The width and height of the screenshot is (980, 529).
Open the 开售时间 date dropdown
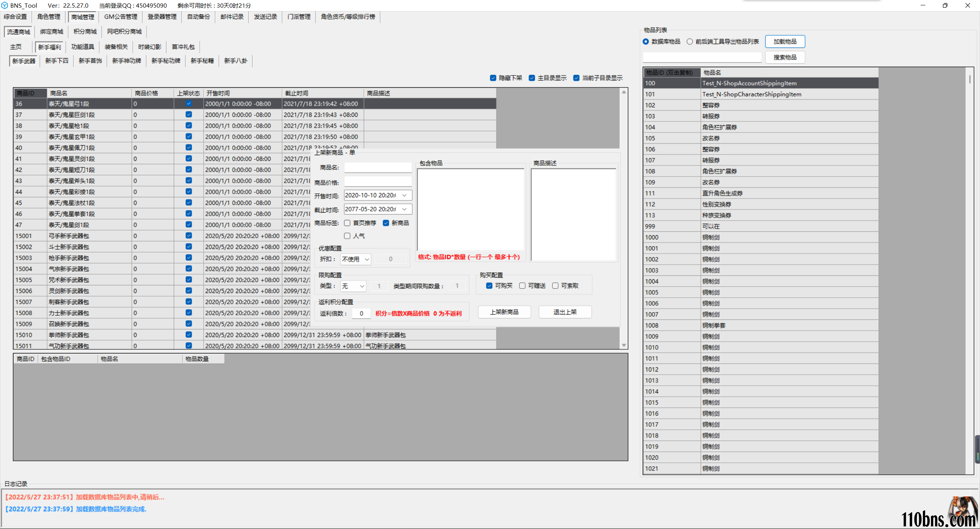click(x=405, y=195)
